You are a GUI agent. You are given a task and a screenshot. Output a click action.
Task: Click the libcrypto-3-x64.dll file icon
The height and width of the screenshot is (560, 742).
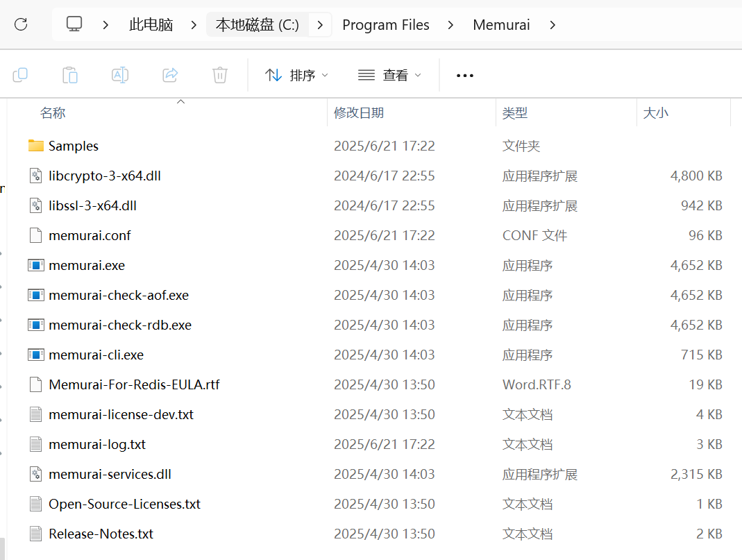point(36,176)
